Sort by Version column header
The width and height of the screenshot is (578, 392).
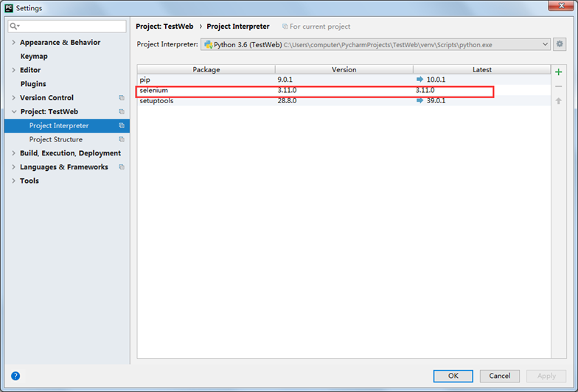(x=344, y=69)
